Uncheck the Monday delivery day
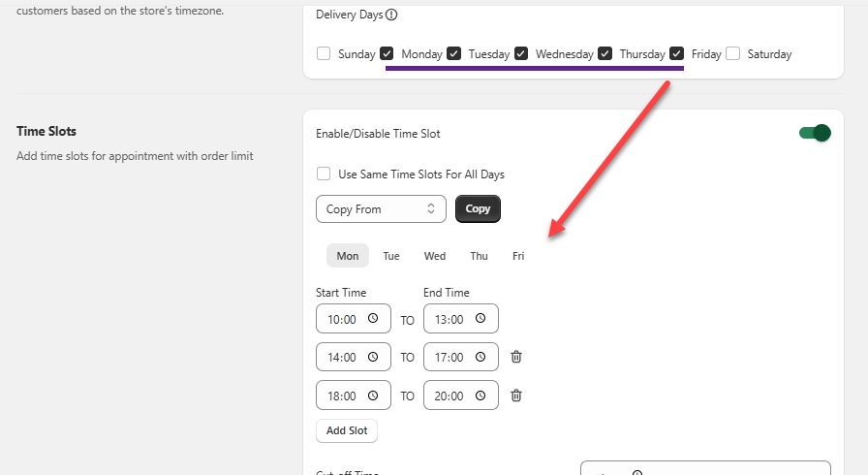Screen dimensions: 868x475 (387, 54)
